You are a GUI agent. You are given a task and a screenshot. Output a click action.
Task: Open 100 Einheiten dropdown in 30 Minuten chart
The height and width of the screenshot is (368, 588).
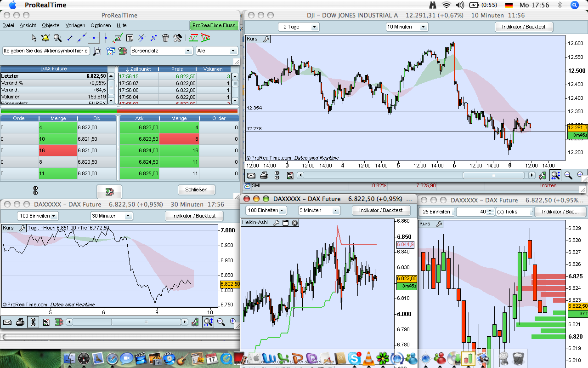(38, 216)
